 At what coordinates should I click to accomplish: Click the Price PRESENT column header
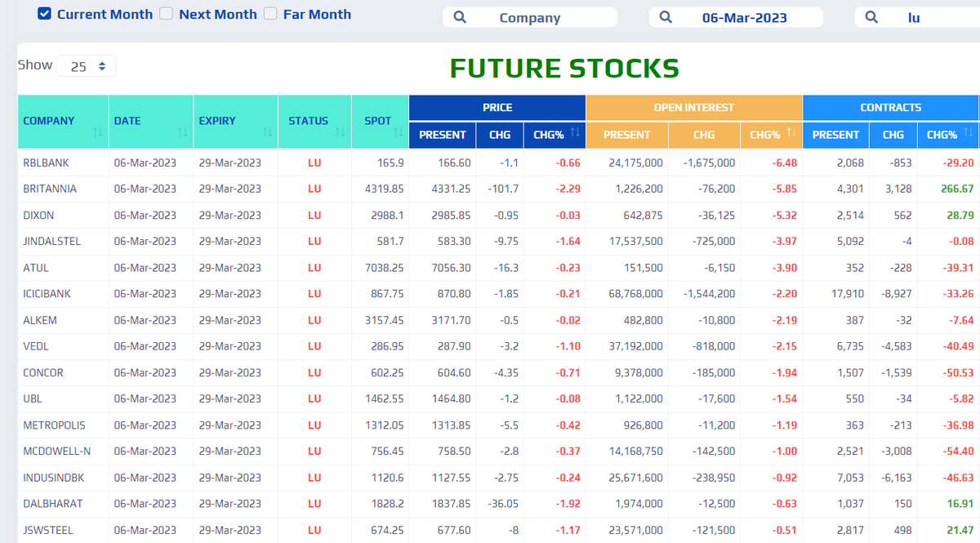tap(442, 135)
